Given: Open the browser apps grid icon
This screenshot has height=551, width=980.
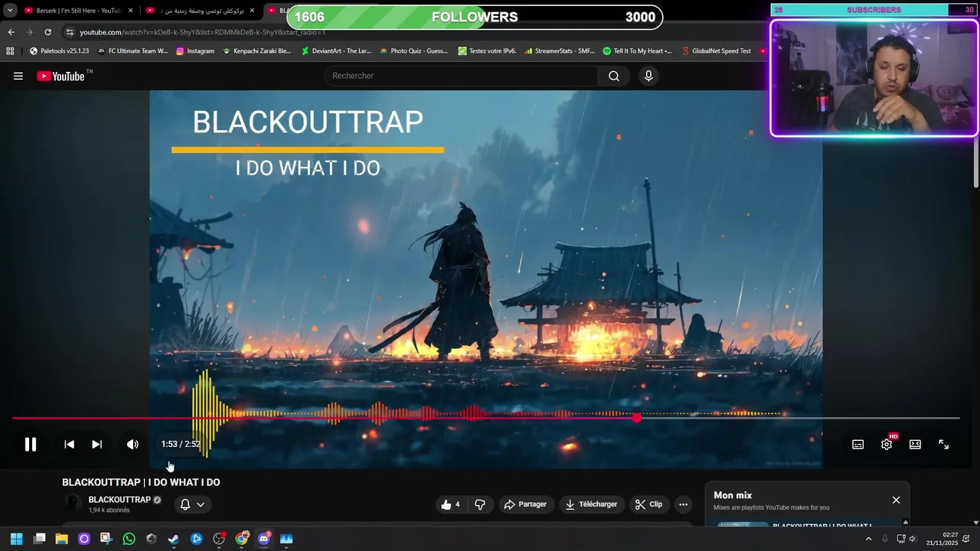Looking at the screenshot, I should click(x=10, y=51).
